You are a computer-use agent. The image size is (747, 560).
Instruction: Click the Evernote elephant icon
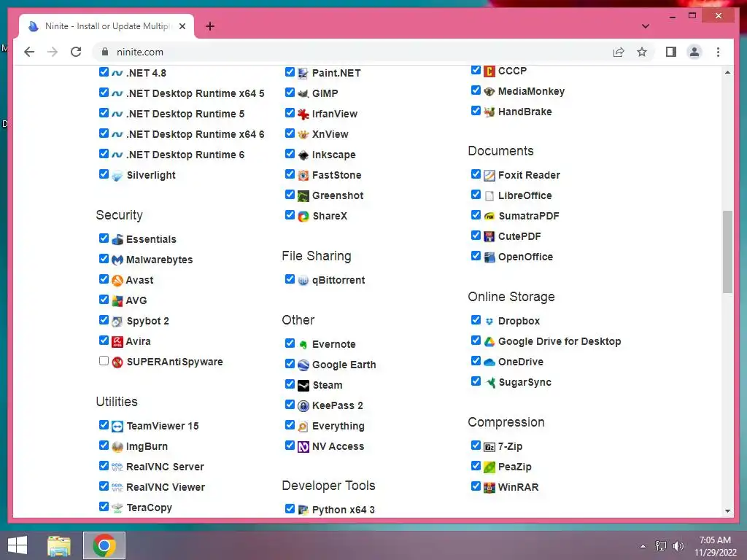click(x=303, y=344)
